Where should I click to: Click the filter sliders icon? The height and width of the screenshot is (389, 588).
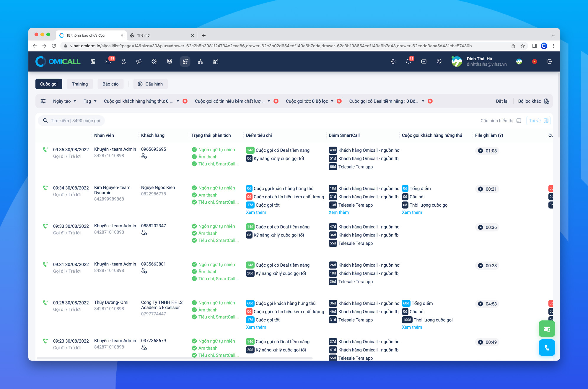coord(43,101)
